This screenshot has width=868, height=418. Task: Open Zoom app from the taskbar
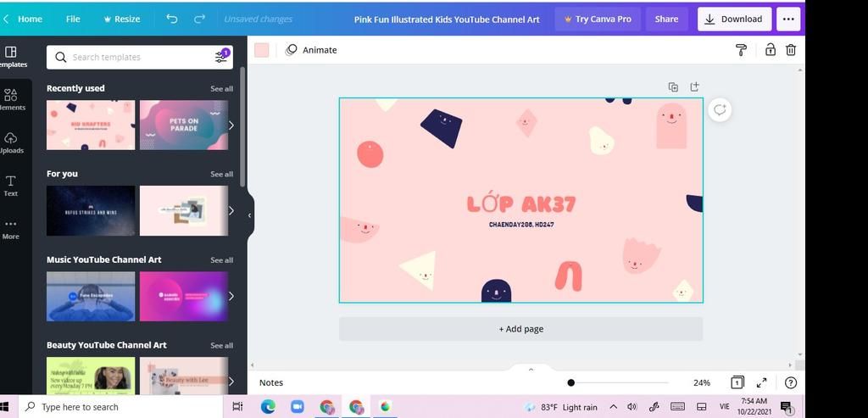[298, 407]
